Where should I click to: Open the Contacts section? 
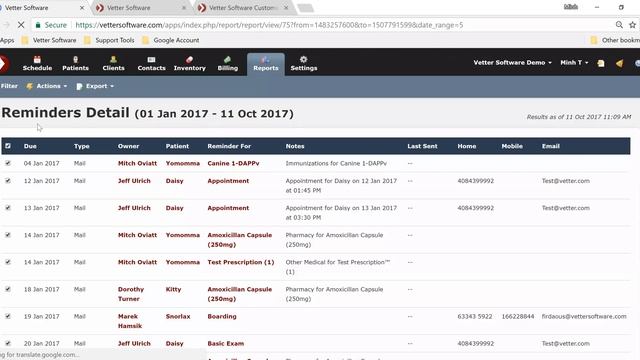(x=151, y=63)
